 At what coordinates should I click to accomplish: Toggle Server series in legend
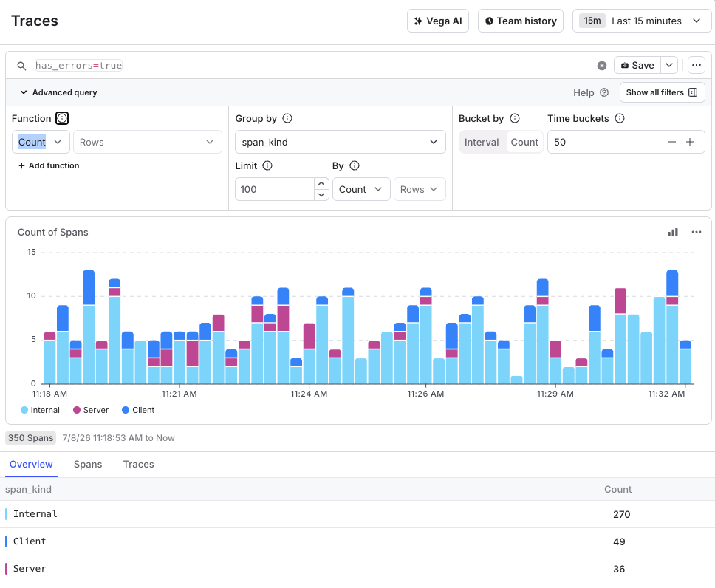click(91, 410)
